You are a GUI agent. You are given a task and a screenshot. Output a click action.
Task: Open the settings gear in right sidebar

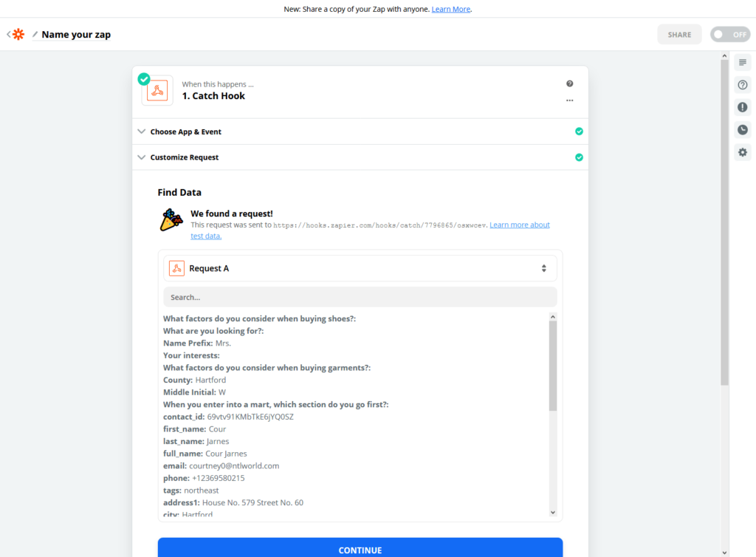pyautogui.click(x=743, y=152)
